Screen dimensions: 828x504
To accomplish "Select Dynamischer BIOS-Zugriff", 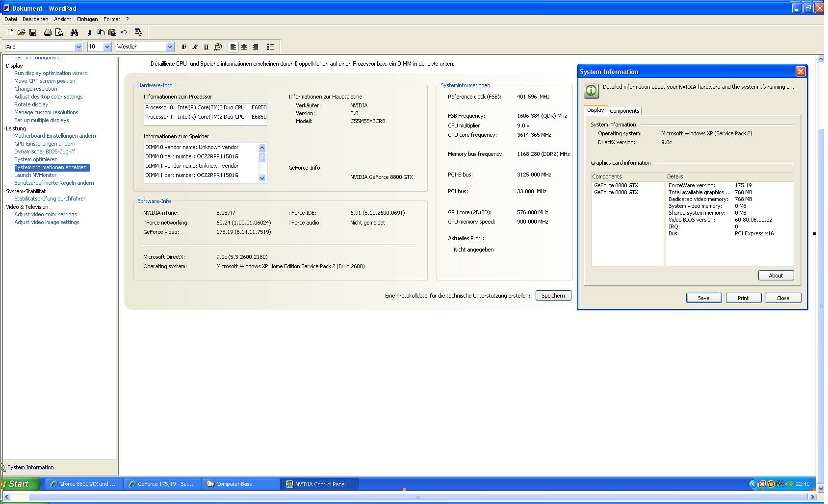I will click(x=45, y=151).
